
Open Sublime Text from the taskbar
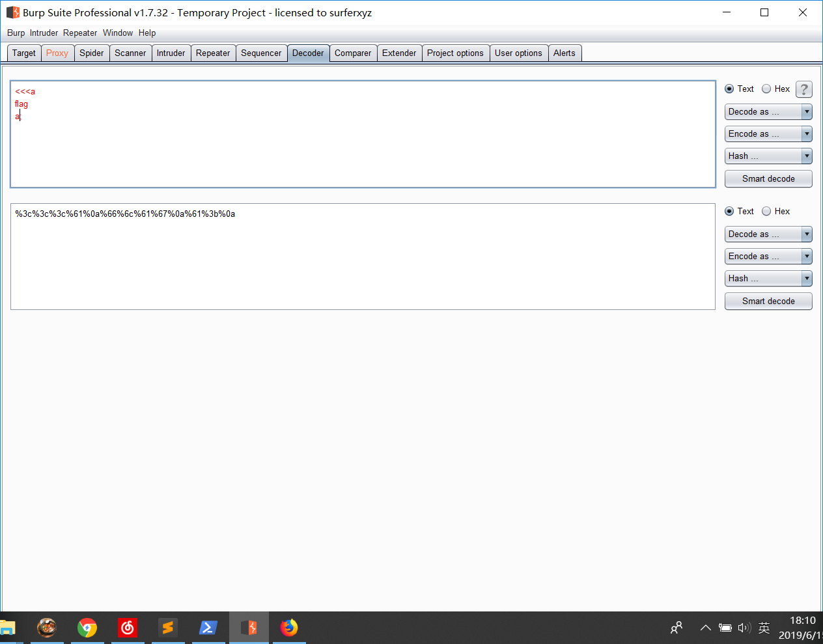(x=168, y=628)
